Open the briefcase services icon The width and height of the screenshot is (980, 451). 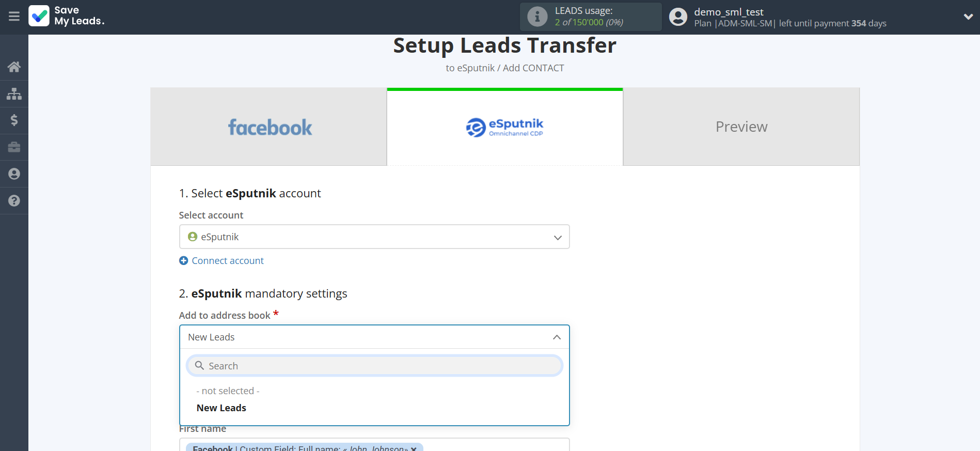(x=14, y=147)
